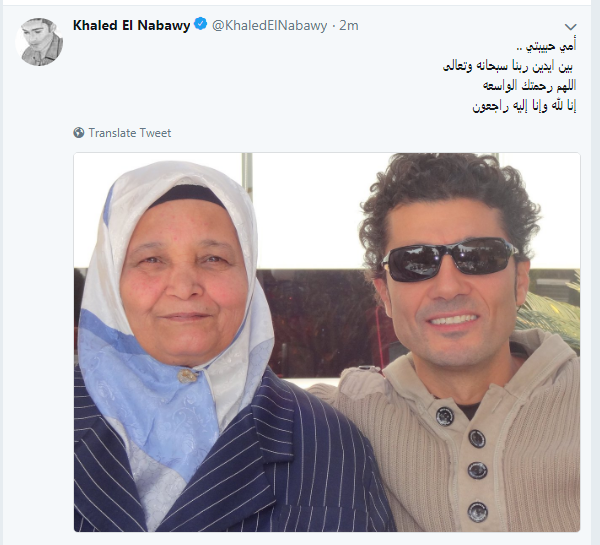Click the globe icon beside Translate Tweet
The height and width of the screenshot is (545, 600).
point(78,133)
